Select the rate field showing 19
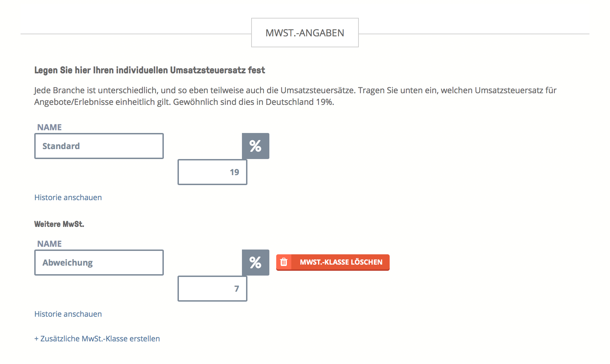Viewport: 610px width, 364px height. click(212, 172)
